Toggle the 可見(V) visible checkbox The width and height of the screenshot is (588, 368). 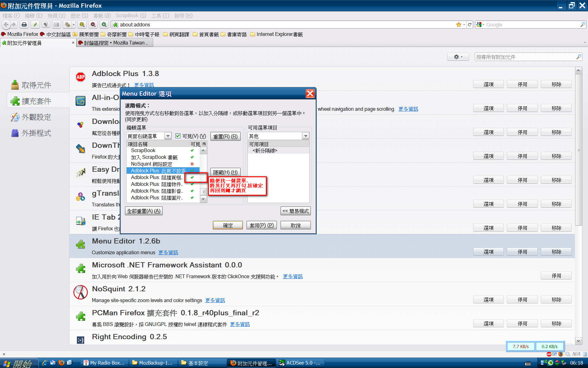pyautogui.click(x=178, y=136)
